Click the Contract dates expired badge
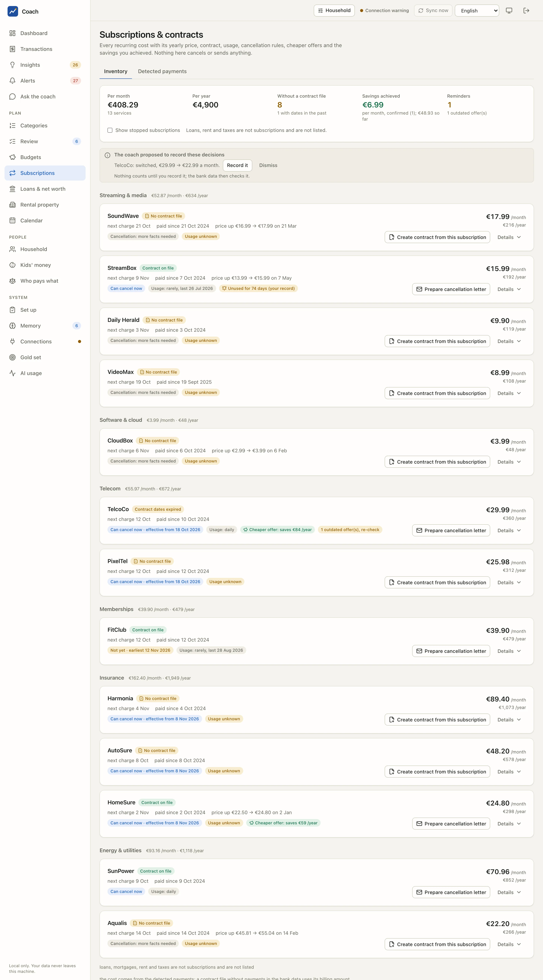This screenshot has height=980, width=543. [158, 509]
